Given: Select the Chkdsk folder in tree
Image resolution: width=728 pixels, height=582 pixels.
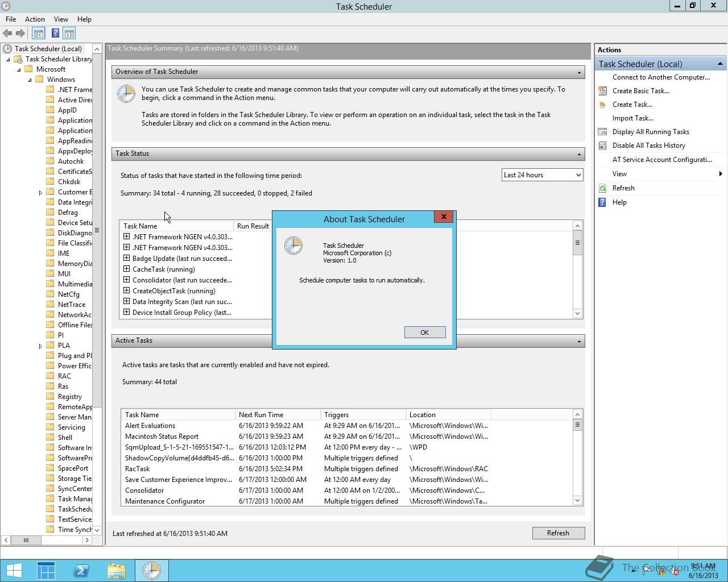Looking at the screenshot, I should 69,182.
